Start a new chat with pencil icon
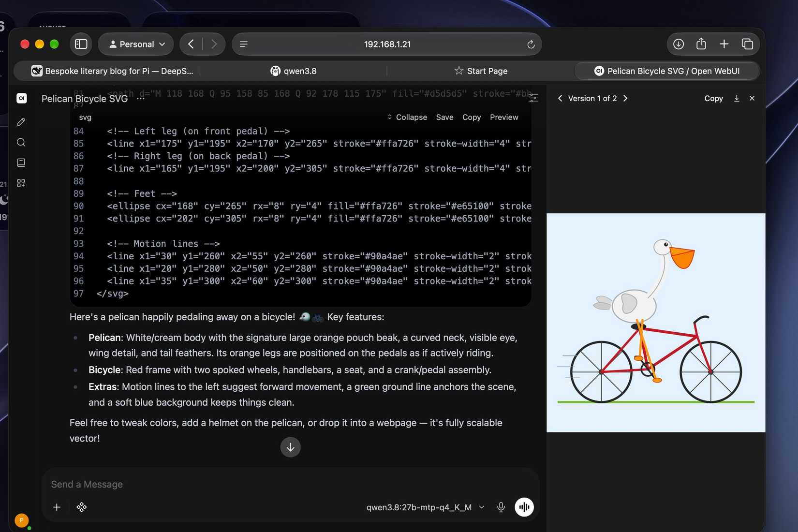Screen dimensions: 798x532 (21, 122)
